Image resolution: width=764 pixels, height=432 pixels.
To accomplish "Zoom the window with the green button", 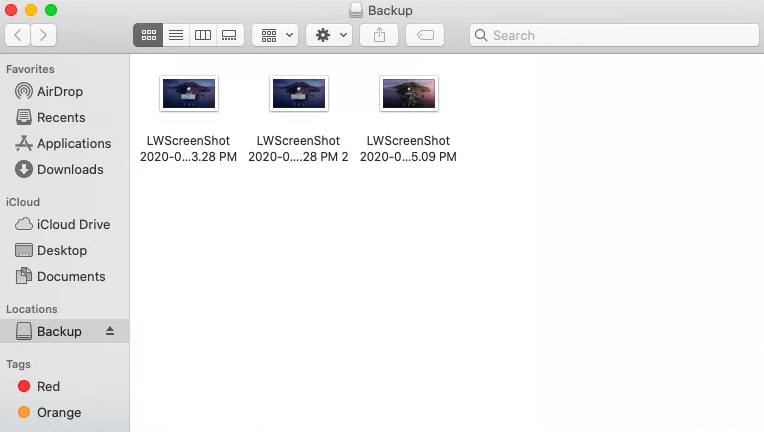I will point(51,10).
